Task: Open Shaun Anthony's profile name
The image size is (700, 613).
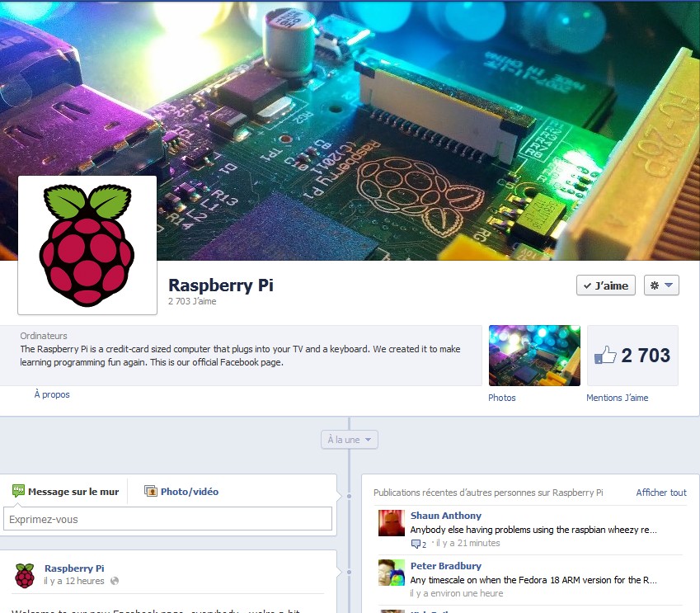Action: click(445, 516)
